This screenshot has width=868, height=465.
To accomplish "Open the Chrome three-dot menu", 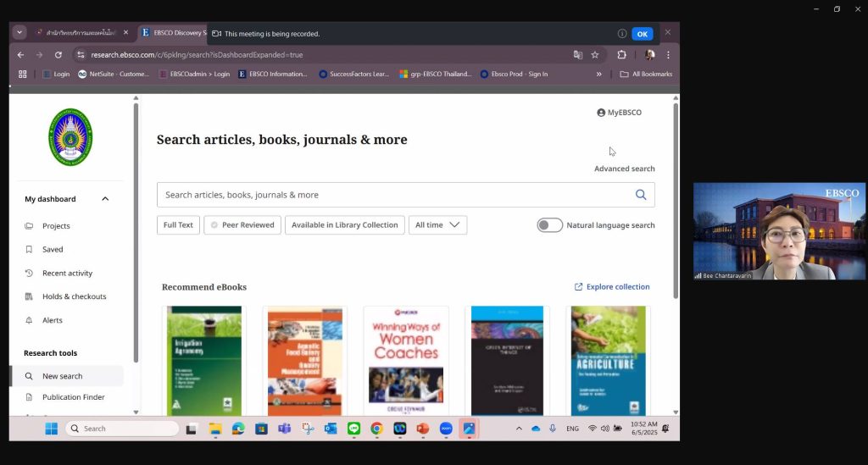I will [x=668, y=55].
